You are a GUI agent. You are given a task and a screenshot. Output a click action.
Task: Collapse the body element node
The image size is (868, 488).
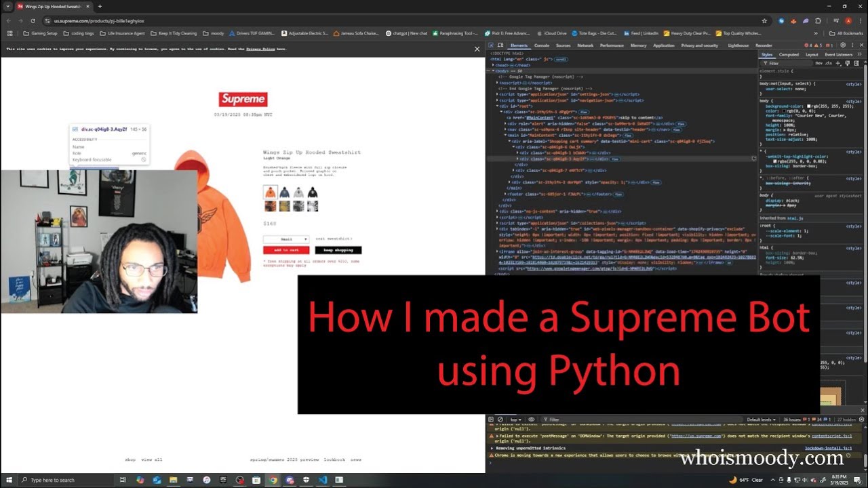coord(493,70)
